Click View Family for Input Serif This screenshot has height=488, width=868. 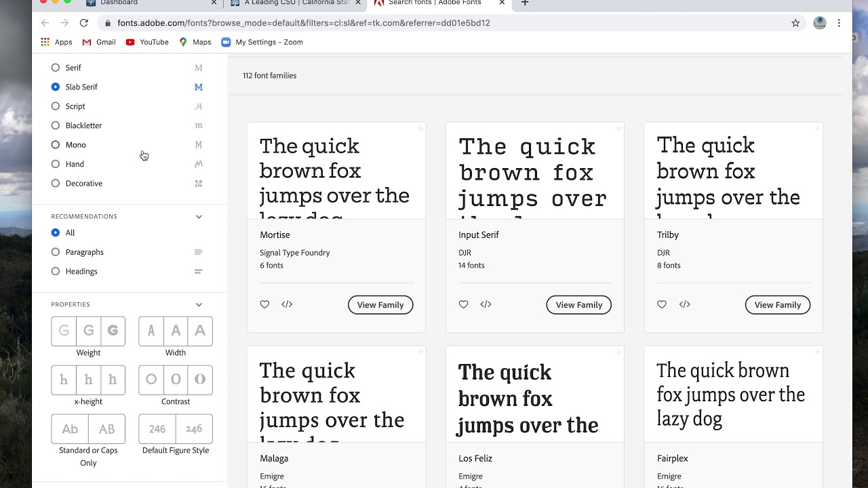pos(579,305)
